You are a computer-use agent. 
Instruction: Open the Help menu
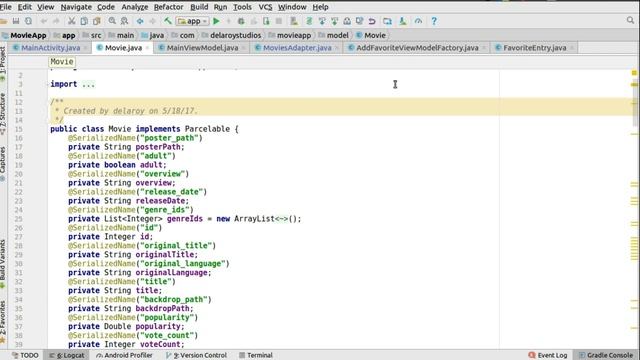320,7
